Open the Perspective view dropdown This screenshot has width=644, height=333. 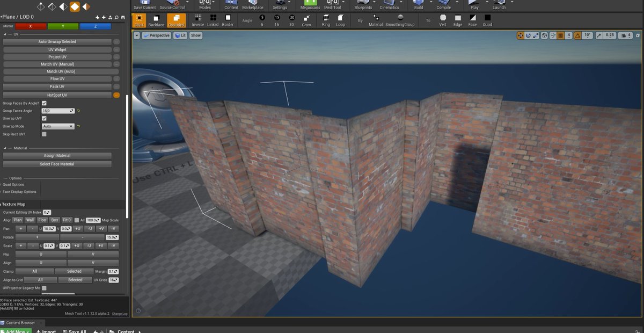click(156, 35)
